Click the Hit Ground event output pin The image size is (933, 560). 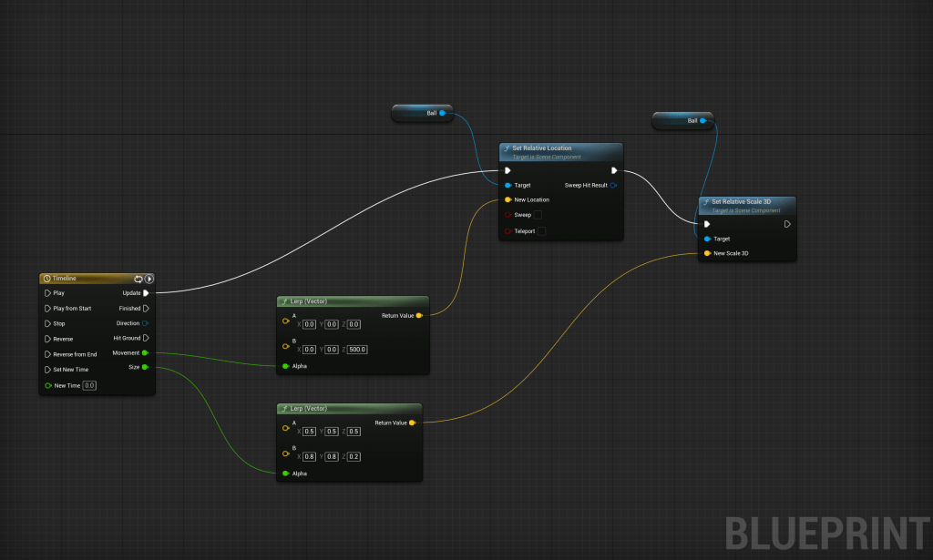(146, 338)
